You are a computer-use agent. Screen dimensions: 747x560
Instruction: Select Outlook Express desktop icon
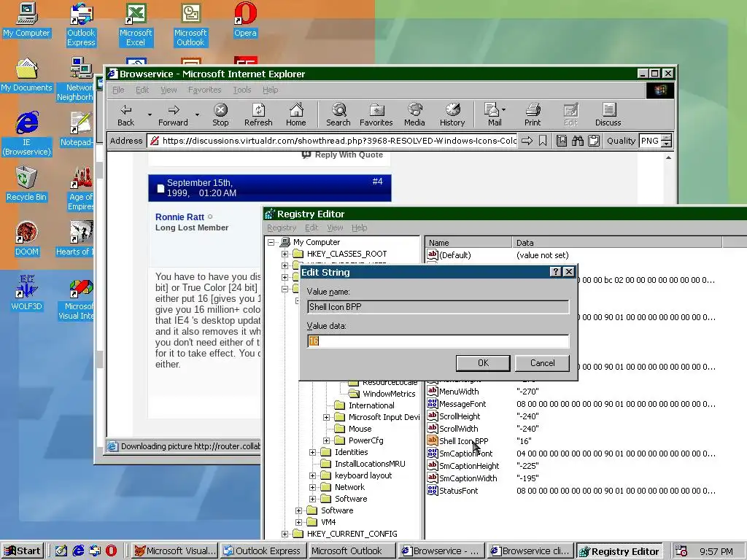tap(81, 25)
